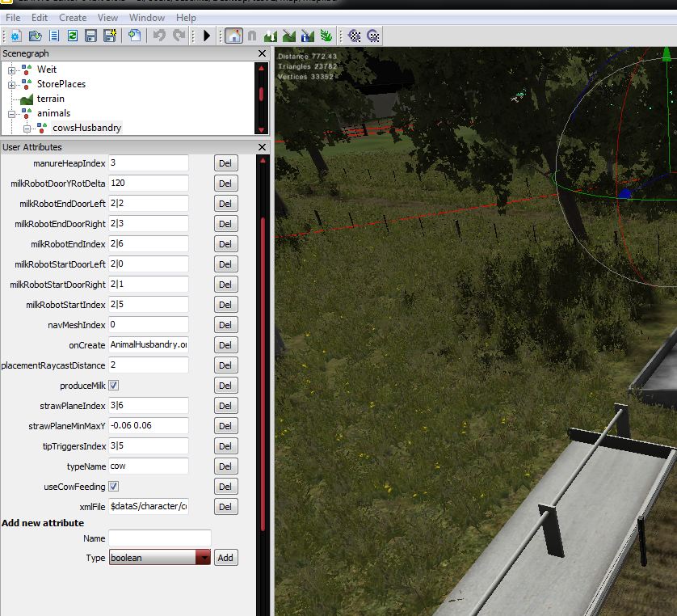
Task: Select the terrain sculpt mode icon
Action: 271,36
